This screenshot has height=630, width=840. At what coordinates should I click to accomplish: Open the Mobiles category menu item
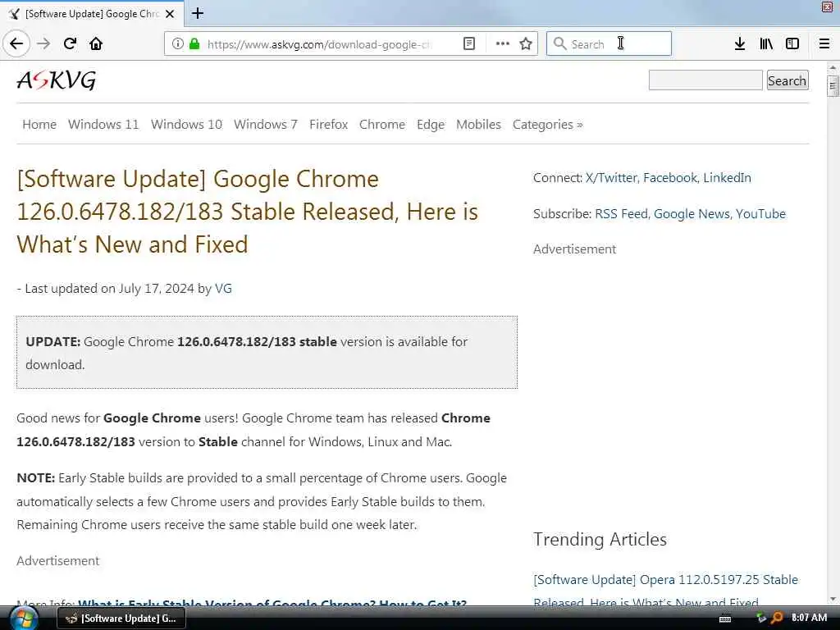coord(478,125)
